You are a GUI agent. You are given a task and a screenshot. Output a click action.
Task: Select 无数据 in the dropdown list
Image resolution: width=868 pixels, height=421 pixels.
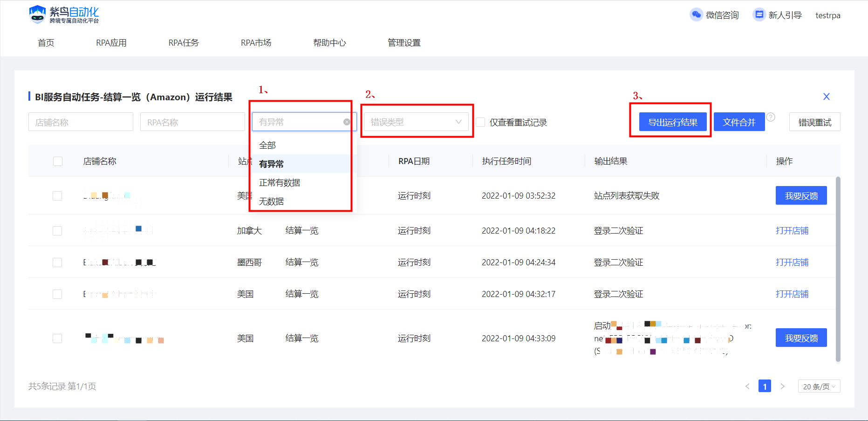pyautogui.click(x=304, y=201)
